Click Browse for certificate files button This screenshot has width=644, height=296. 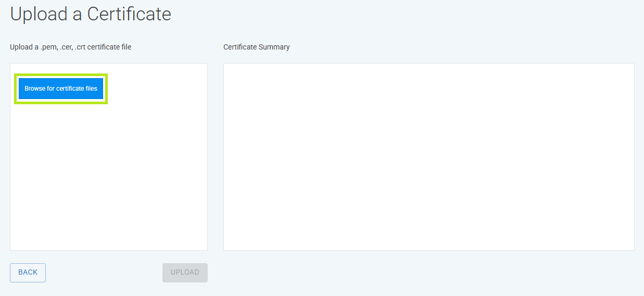(x=61, y=89)
